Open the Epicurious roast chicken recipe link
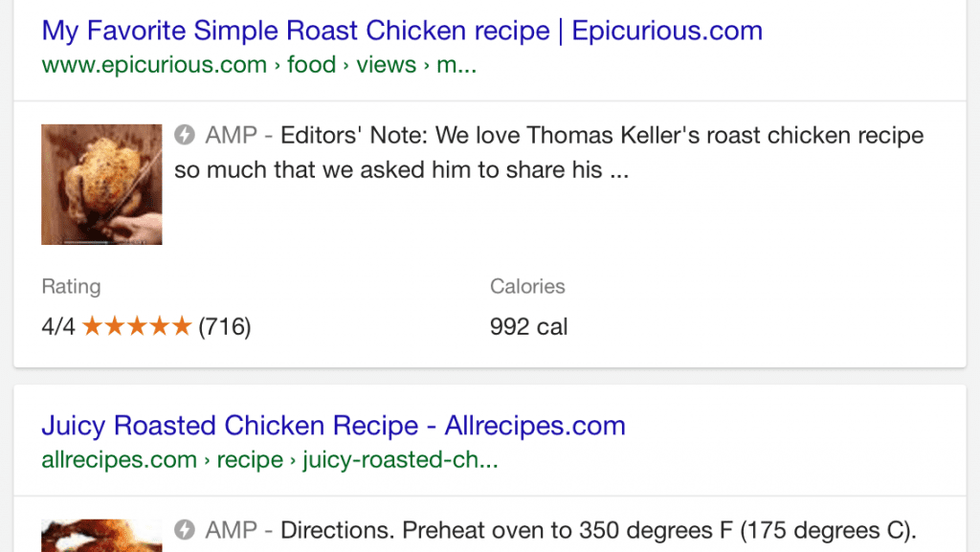Image resolution: width=980 pixels, height=552 pixels. click(x=401, y=31)
